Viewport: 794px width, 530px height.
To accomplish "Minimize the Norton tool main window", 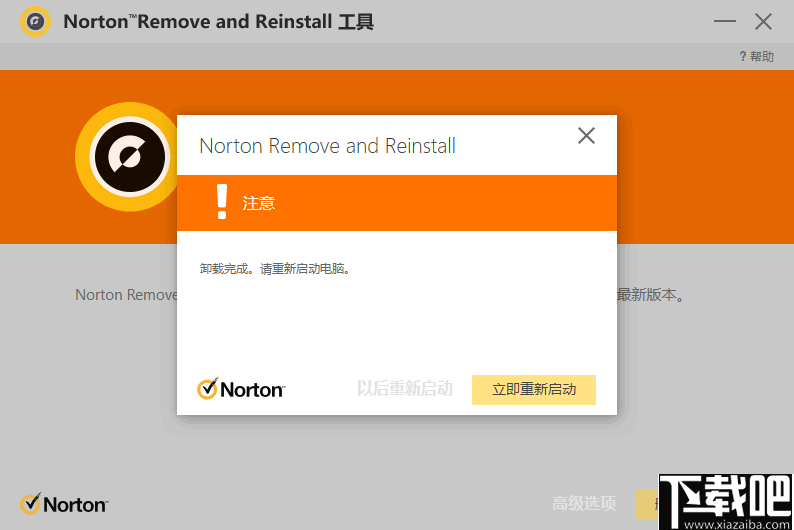I will coord(725,21).
